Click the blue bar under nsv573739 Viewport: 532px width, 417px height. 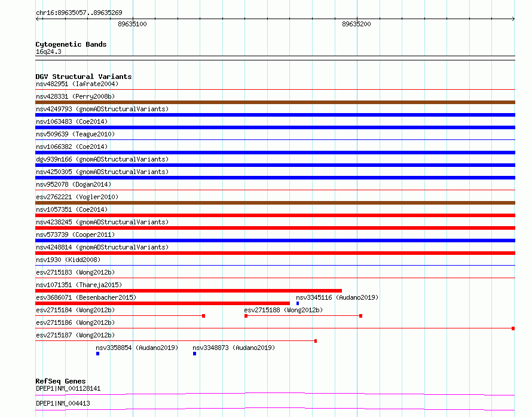click(275, 241)
